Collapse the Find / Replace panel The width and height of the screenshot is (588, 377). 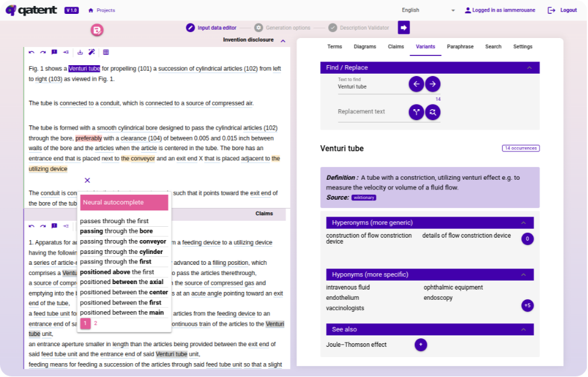coord(529,68)
